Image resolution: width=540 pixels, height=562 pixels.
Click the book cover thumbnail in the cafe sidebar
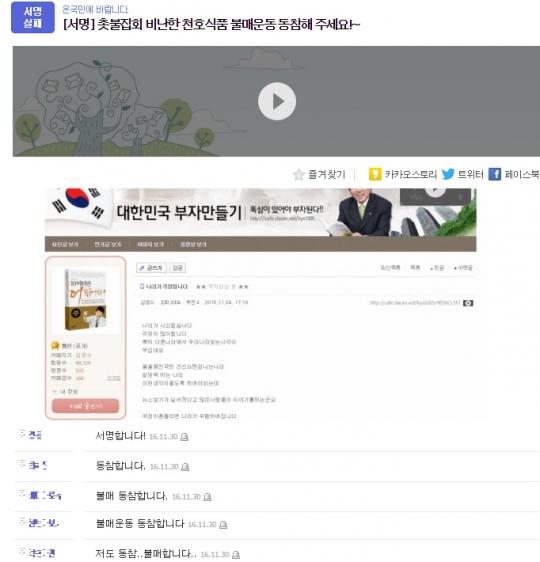86,300
